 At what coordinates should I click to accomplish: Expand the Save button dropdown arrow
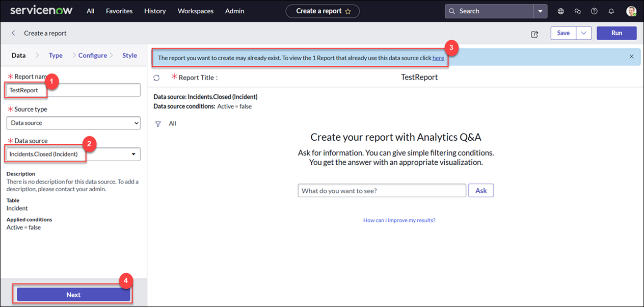point(583,33)
